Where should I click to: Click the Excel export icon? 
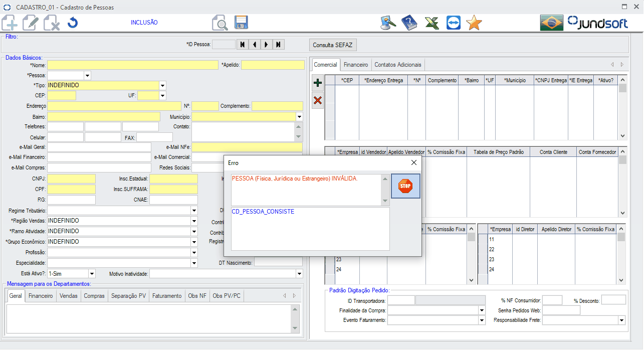(x=432, y=23)
